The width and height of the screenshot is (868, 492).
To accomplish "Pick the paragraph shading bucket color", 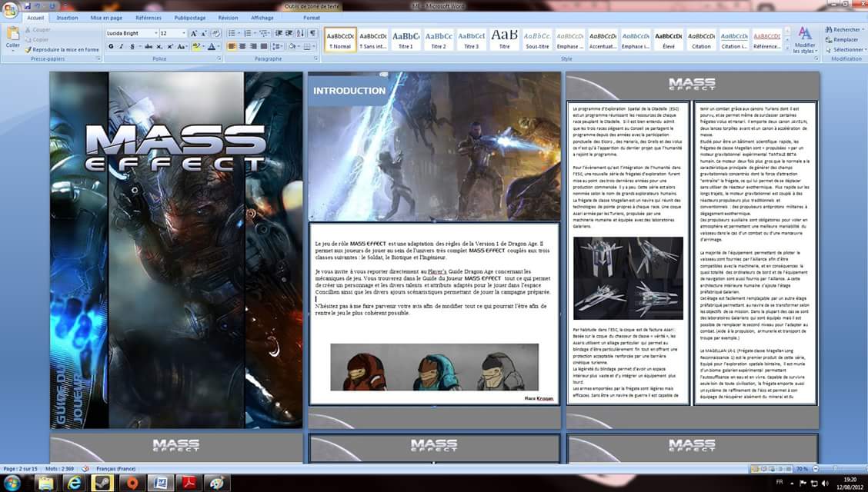I will (293, 46).
